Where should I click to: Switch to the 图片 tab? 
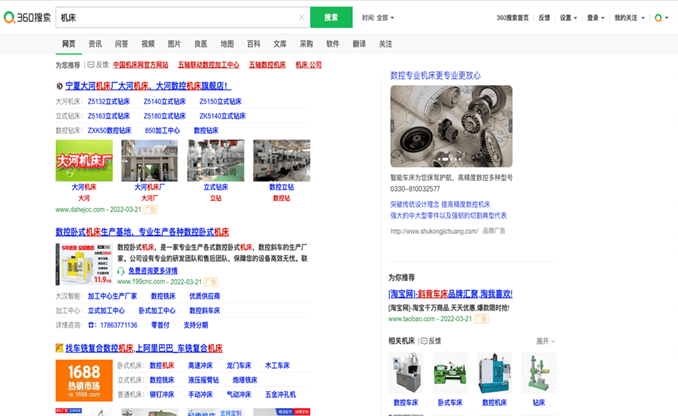[174, 44]
